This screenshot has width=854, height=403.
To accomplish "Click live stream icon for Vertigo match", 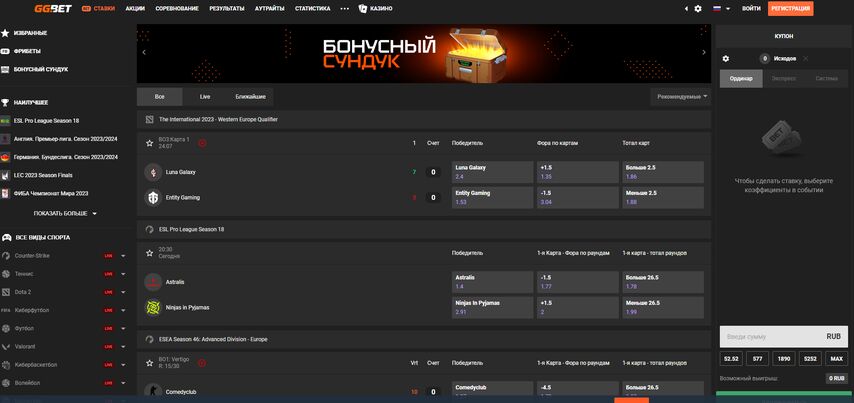I will pyautogui.click(x=202, y=363).
